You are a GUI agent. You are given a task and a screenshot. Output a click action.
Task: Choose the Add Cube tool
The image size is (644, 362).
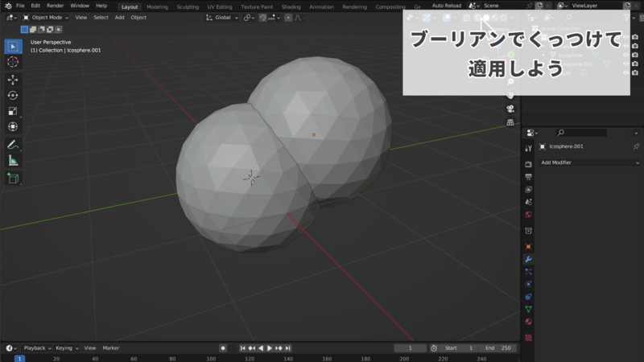13,179
